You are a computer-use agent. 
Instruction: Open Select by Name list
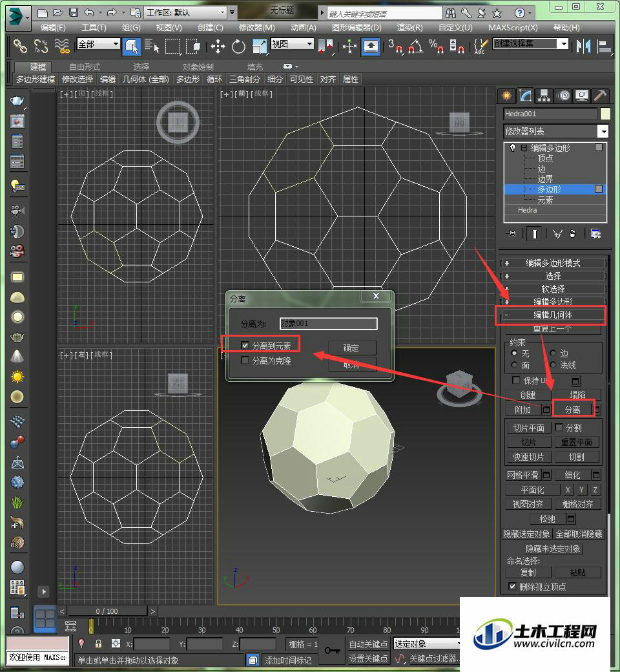coord(152,46)
